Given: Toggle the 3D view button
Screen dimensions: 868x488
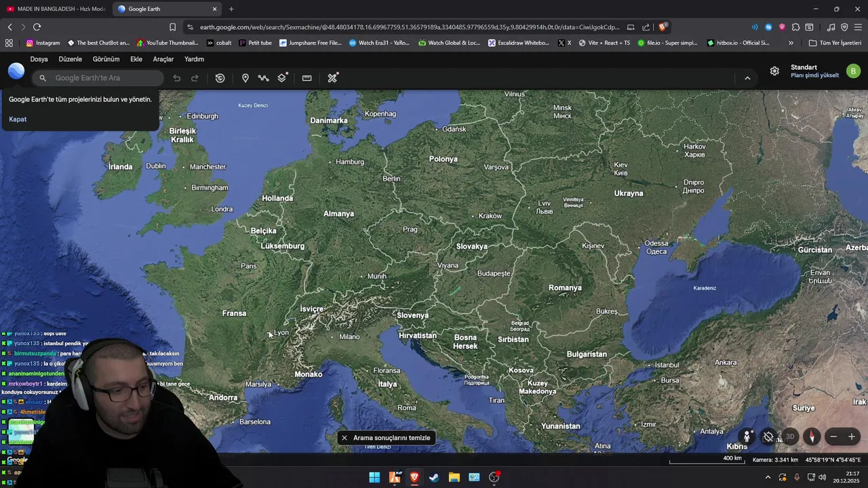Looking at the screenshot, I should pyautogui.click(x=790, y=436).
